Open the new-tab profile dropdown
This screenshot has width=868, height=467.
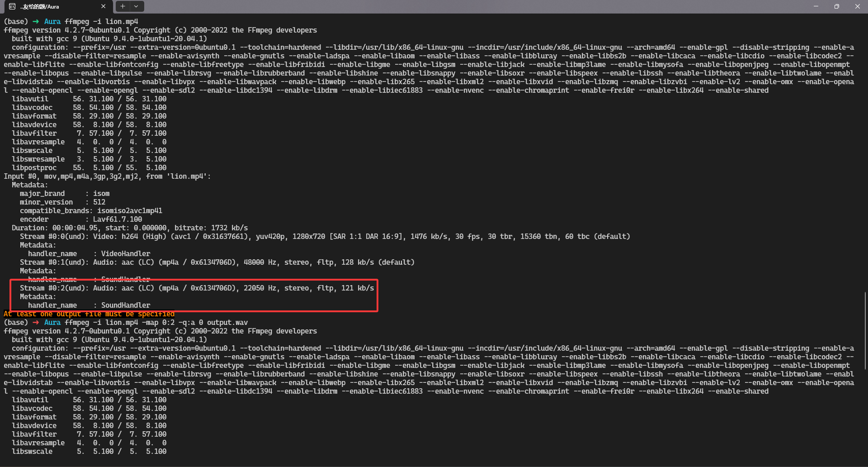coord(136,6)
